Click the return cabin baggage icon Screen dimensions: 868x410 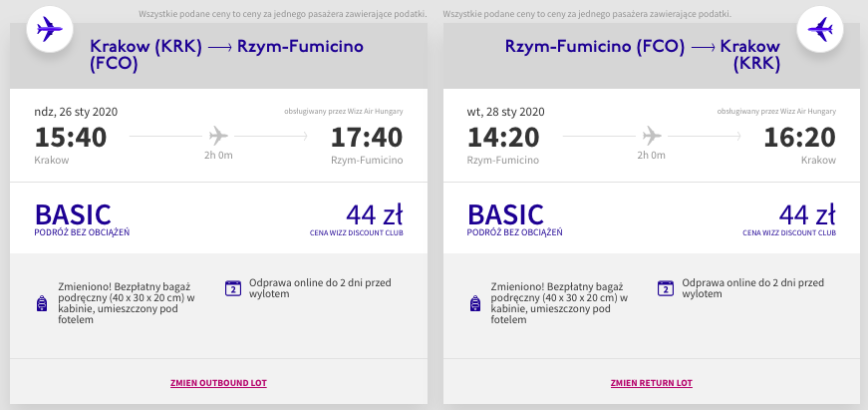[x=473, y=303]
